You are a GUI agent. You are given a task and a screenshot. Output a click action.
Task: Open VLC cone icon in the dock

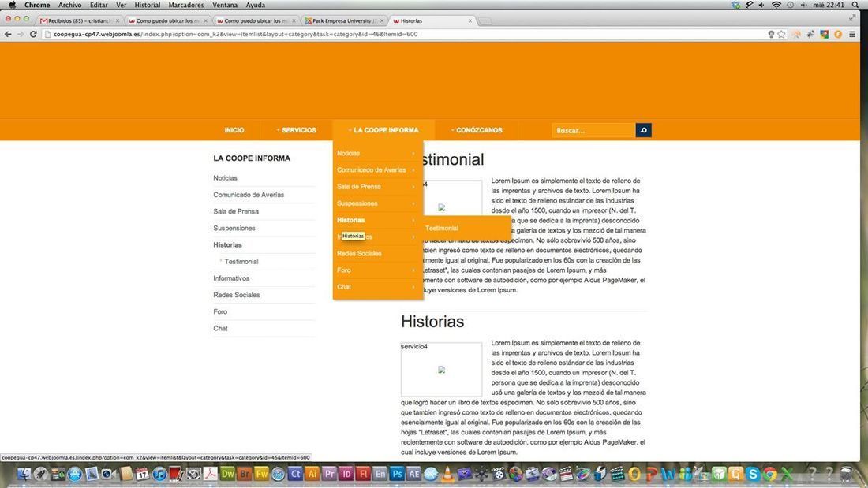point(447,474)
